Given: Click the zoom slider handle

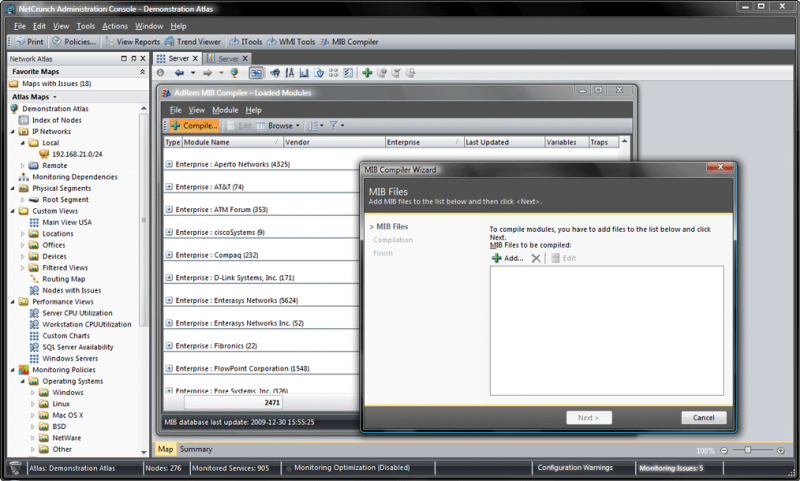Looking at the screenshot, I should tap(747, 450).
